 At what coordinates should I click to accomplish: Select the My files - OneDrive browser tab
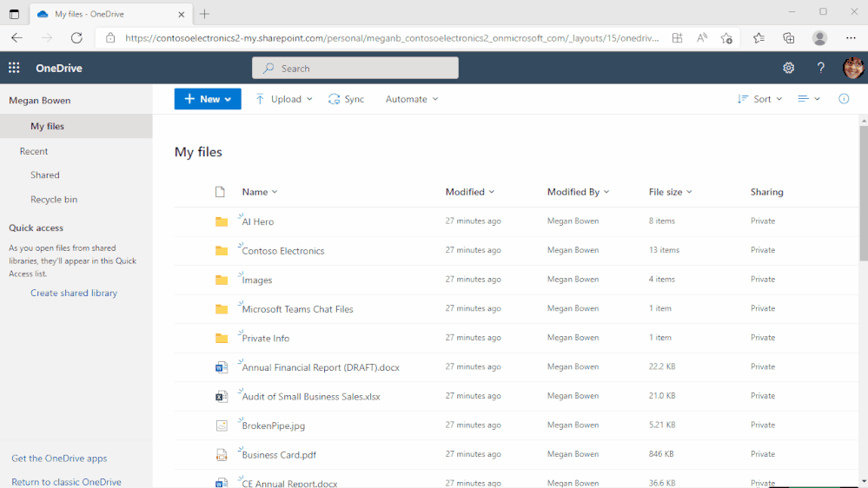tap(110, 15)
